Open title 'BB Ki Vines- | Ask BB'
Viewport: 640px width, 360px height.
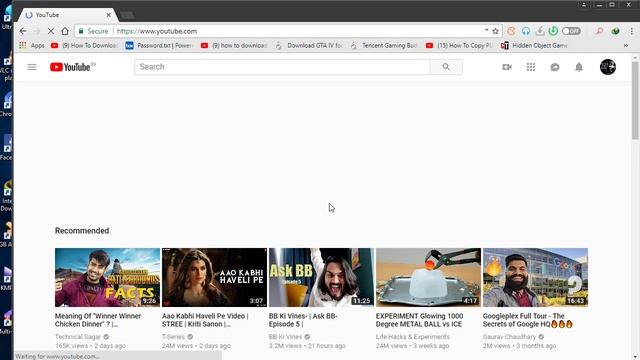(303, 320)
